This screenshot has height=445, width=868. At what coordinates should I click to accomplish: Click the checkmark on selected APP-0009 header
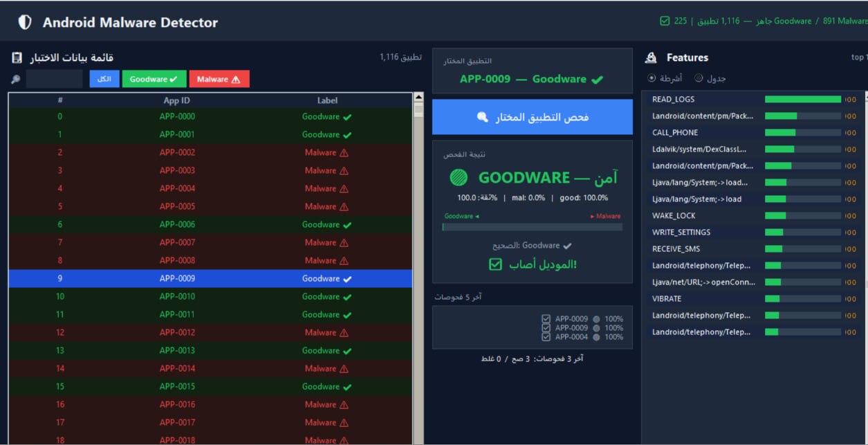pos(597,80)
